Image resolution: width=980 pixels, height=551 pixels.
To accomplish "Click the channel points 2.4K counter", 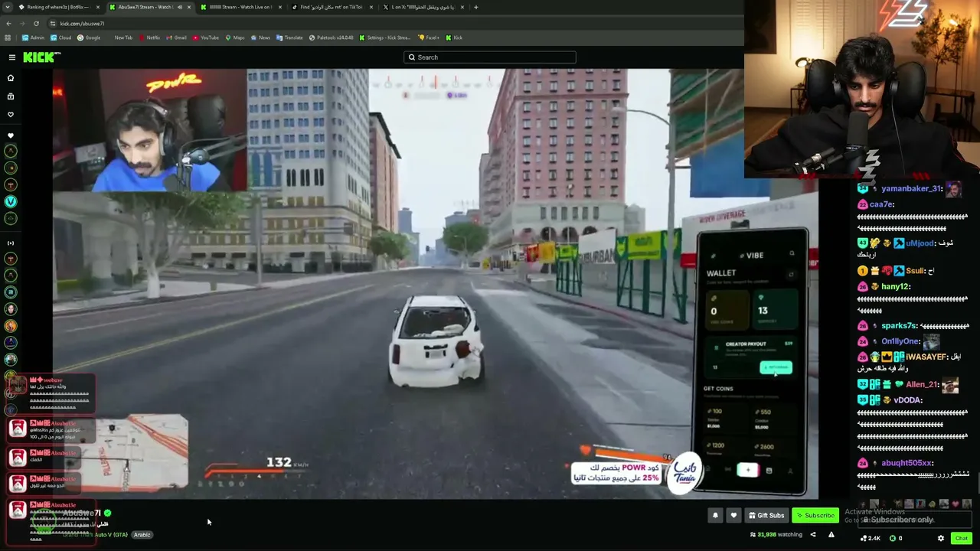I will click(871, 538).
